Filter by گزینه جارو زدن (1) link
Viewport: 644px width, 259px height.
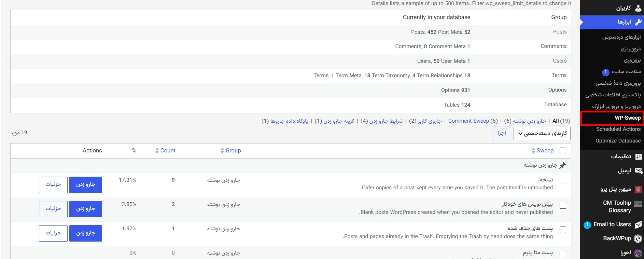[x=339, y=121]
